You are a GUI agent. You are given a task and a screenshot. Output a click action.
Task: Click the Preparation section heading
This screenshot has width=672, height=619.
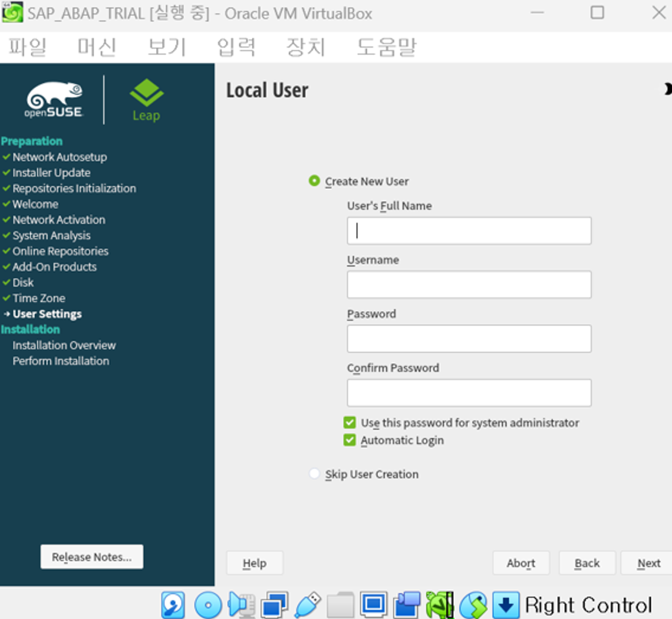pyautogui.click(x=32, y=141)
